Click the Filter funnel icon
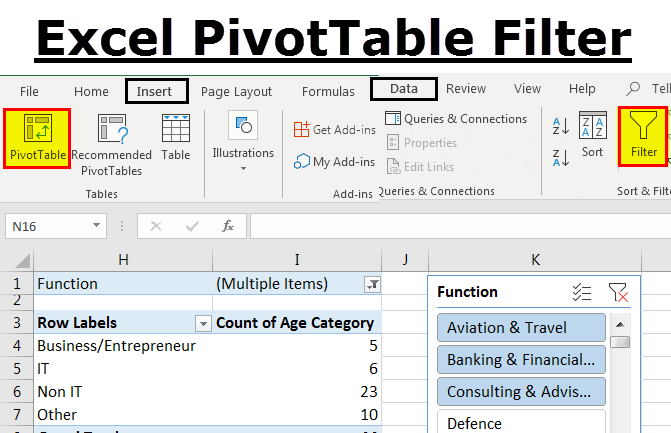 (x=643, y=125)
